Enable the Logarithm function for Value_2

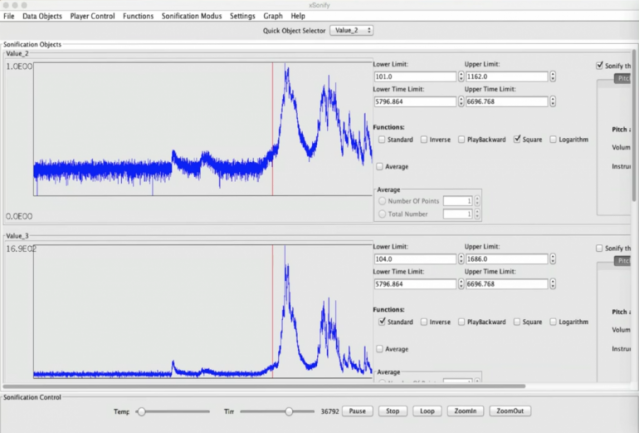[555, 140]
